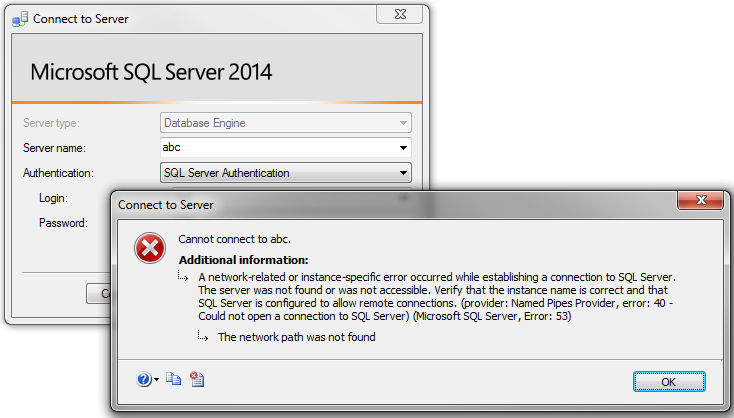Click the 'Password:' label
This screenshot has height=418, width=734.
click(63, 223)
